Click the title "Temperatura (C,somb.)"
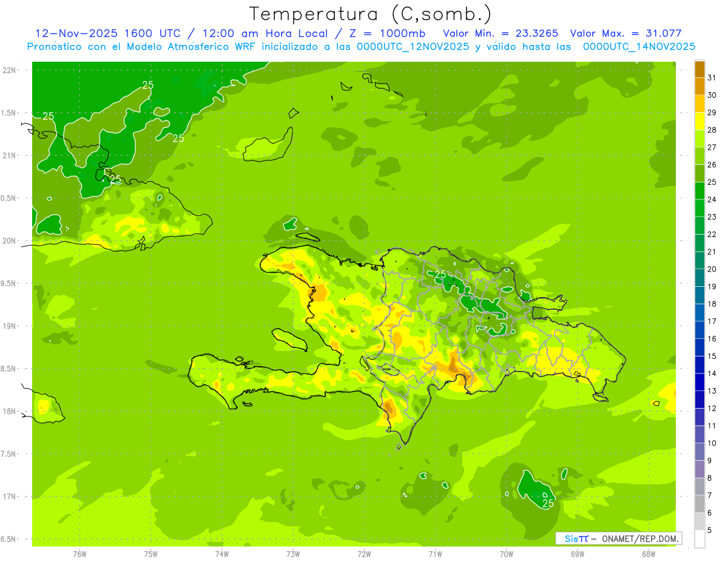The image size is (728, 562). (371, 14)
